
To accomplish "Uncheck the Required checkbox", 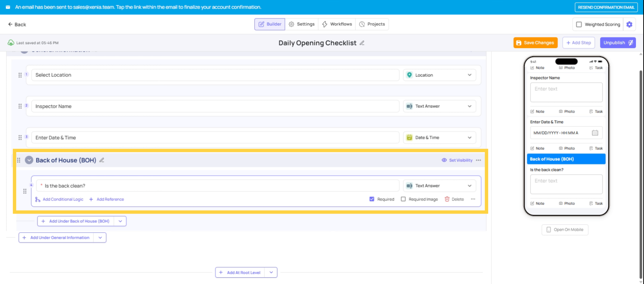I will tap(372, 199).
